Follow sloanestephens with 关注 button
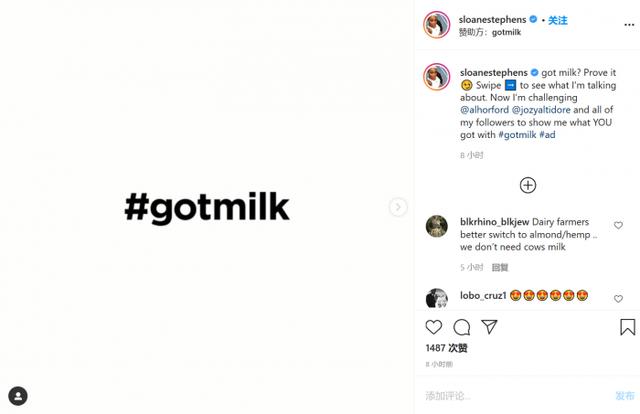The width and height of the screenshot is (640, 414). click(558, 19)
